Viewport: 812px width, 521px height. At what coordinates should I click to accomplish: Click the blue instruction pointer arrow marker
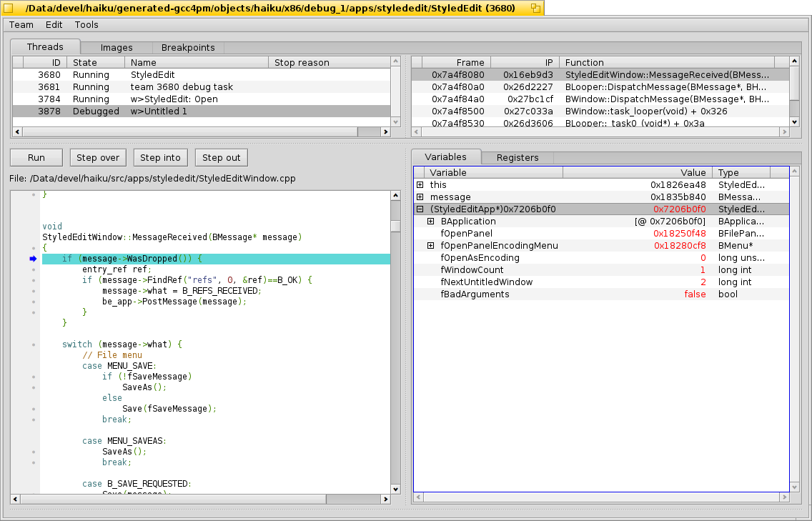pyautogui.click(x=33, y=259)
